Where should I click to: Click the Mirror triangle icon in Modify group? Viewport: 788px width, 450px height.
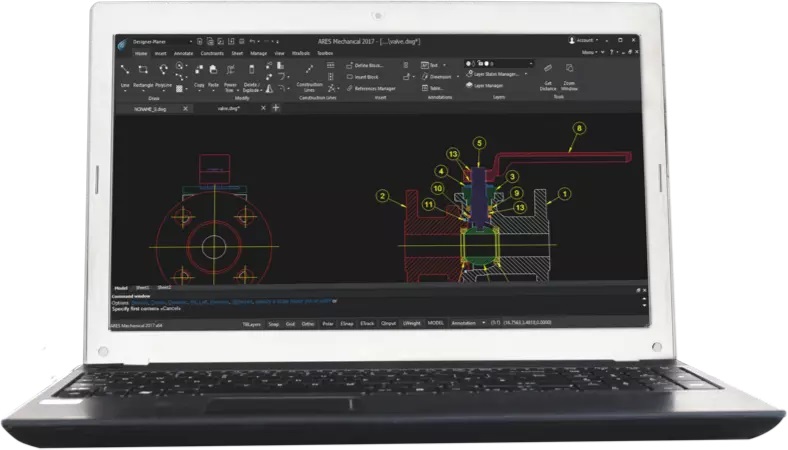coord(269,88)
